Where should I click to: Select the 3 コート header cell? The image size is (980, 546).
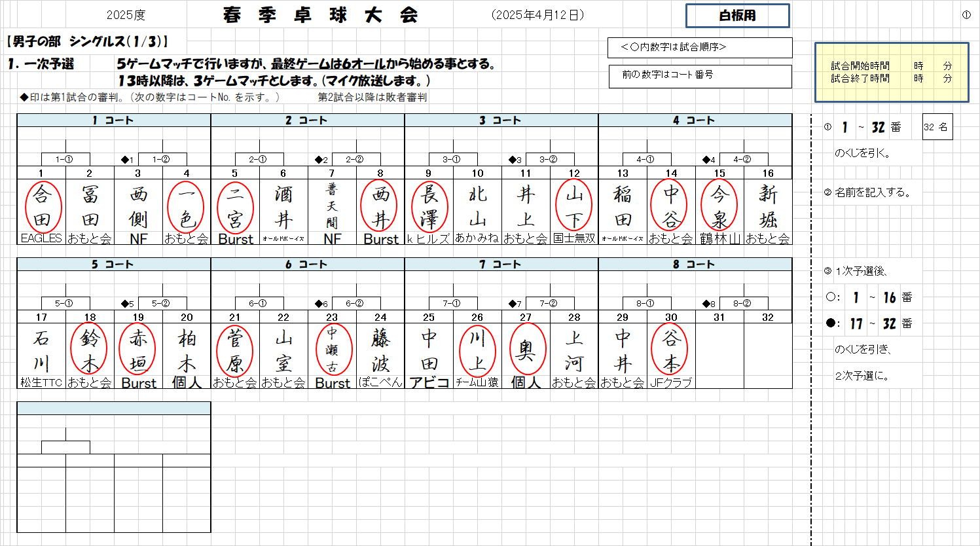click(x=501, y=120)
